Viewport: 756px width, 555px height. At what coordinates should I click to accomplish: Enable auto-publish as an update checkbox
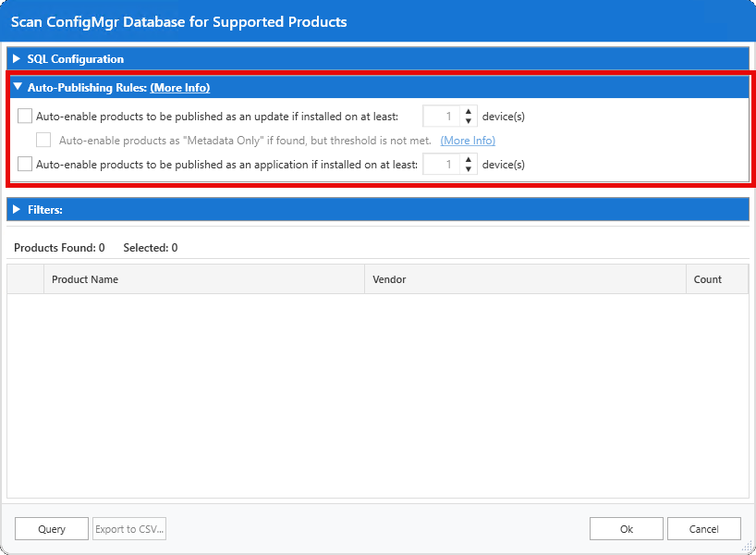(x=25, y=117)
